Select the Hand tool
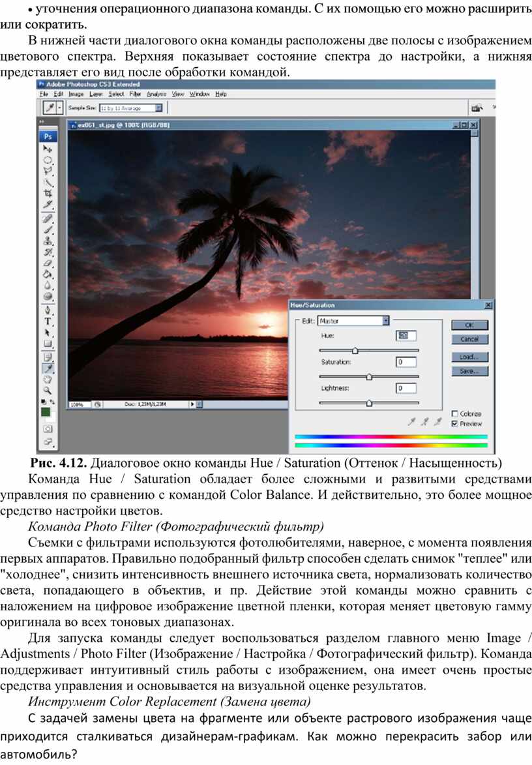This screenshot has width=532, height=765. click(x=48, y=380)
